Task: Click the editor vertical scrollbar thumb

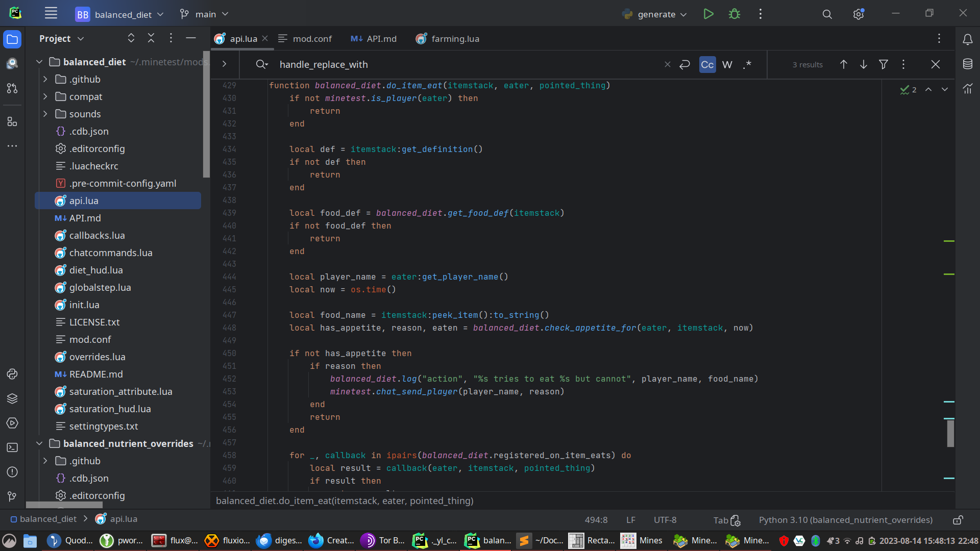Action: (950, 433)
